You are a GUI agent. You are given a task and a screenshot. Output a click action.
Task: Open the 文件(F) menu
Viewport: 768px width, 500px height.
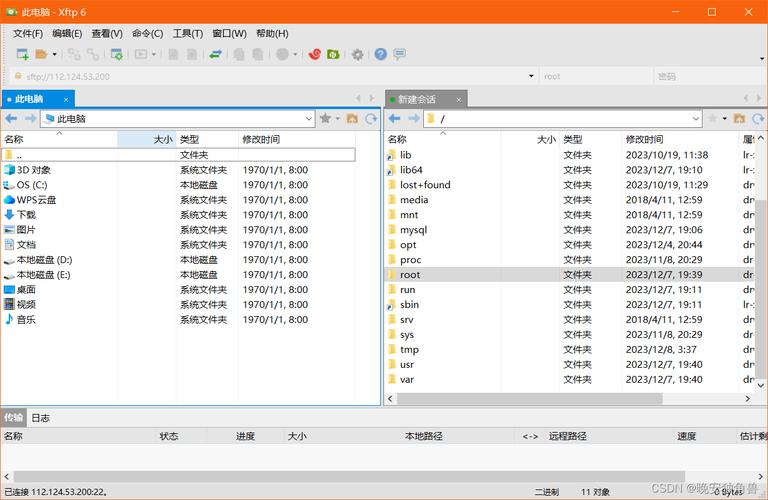[28, 33]
